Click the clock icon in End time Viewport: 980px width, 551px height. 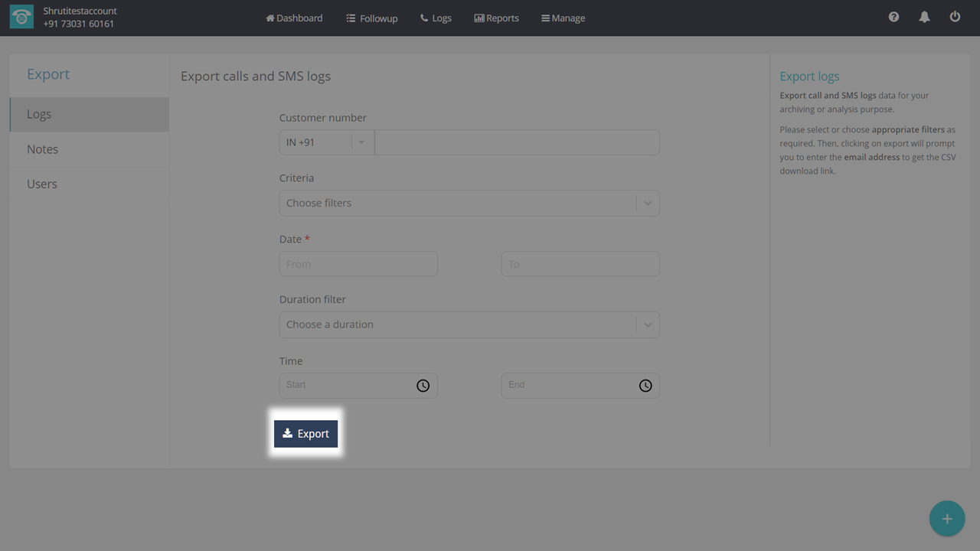(x=645, y=386)
